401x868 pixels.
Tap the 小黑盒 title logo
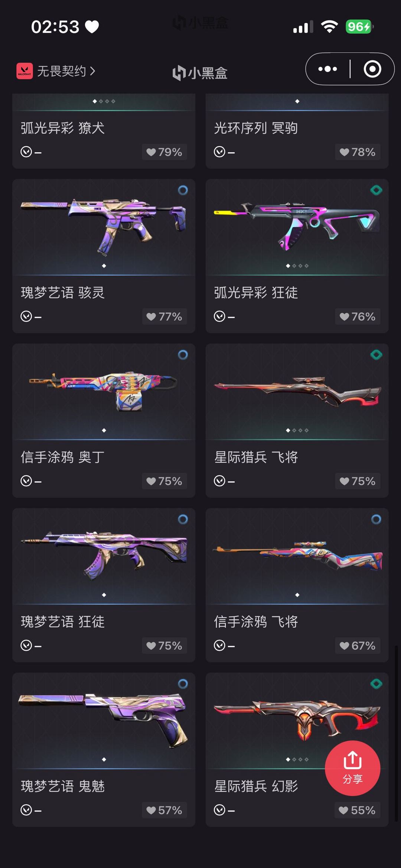(200, 73)
